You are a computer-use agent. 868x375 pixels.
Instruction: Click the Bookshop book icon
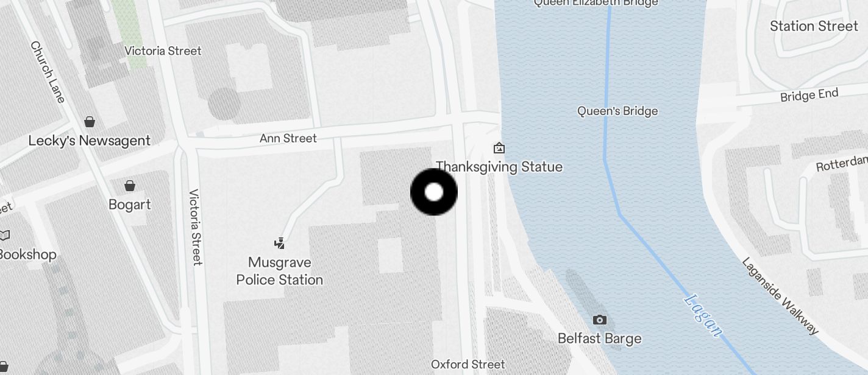[x=4, y=235]
